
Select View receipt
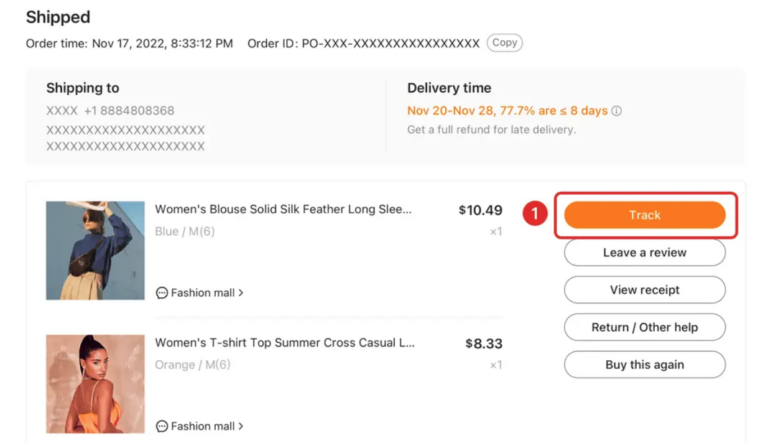(x=644, y=290)
